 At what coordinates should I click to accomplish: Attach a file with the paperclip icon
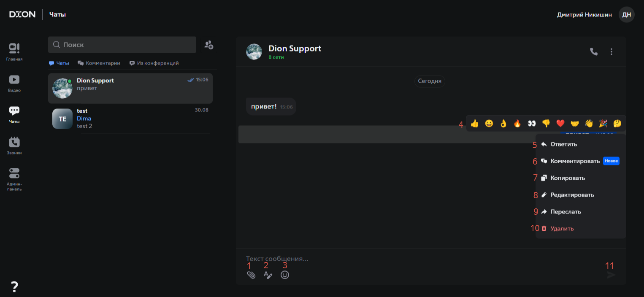251,275
